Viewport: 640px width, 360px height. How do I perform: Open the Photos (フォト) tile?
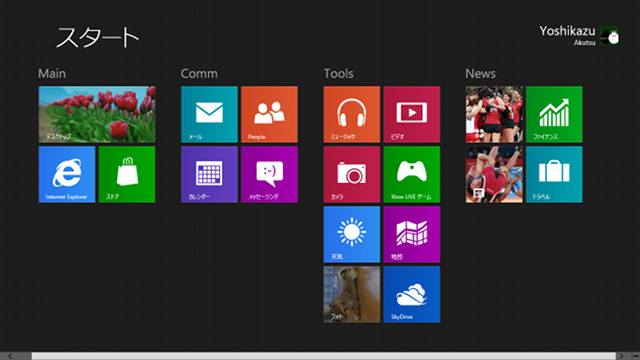coord(352,294)
